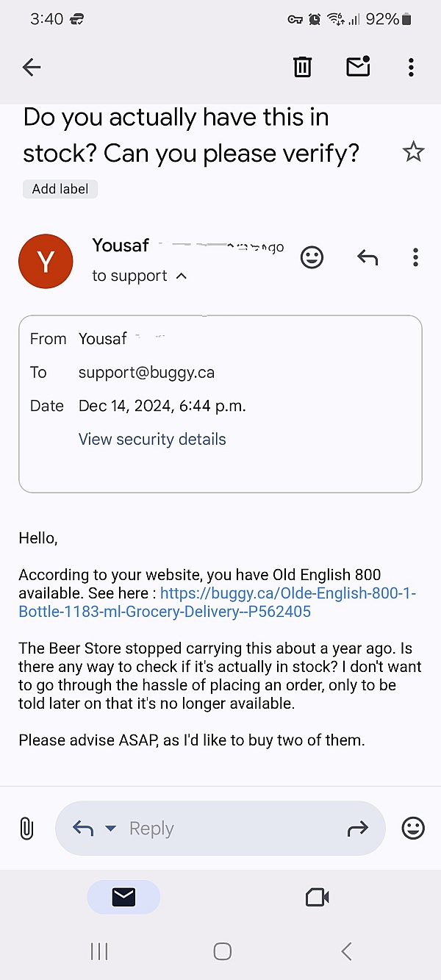The image size is (441, 980).
Task: Mark the email as unread
Action: (358, 66)
